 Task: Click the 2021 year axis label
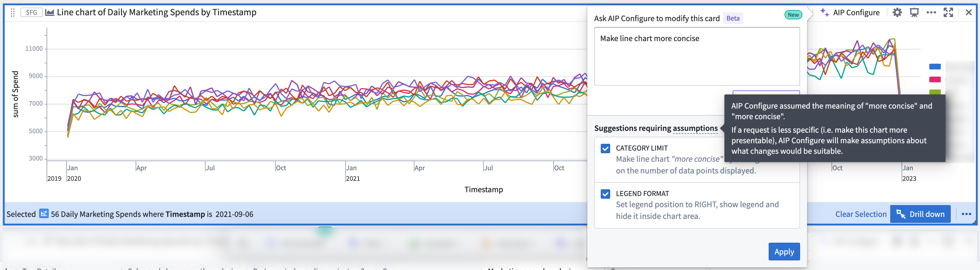tap(353, 179)
